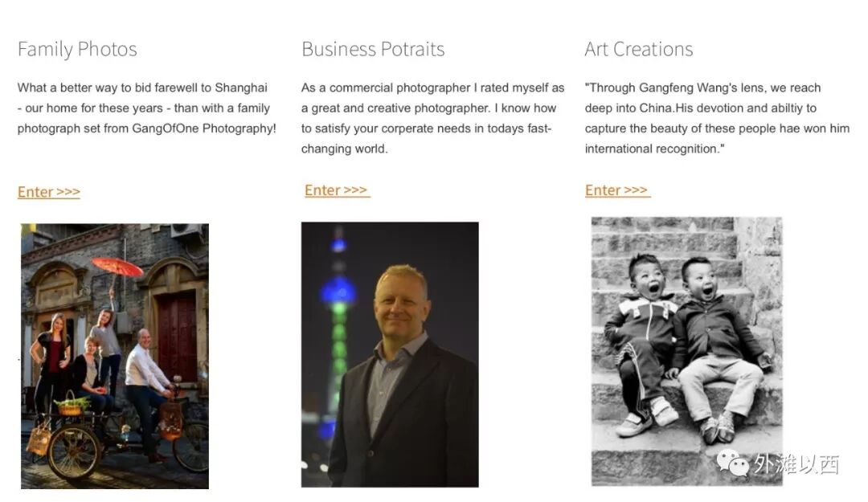This screenshot has height=502, width=868.
Task: Click the WeChat logo watermark icon
Action: pos(732,462)
